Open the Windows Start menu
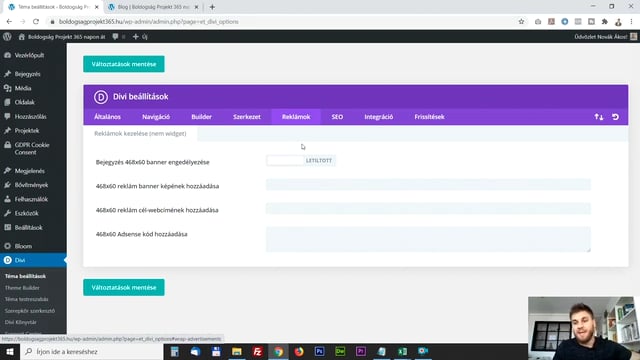640x360 pixels. [9, 351]
